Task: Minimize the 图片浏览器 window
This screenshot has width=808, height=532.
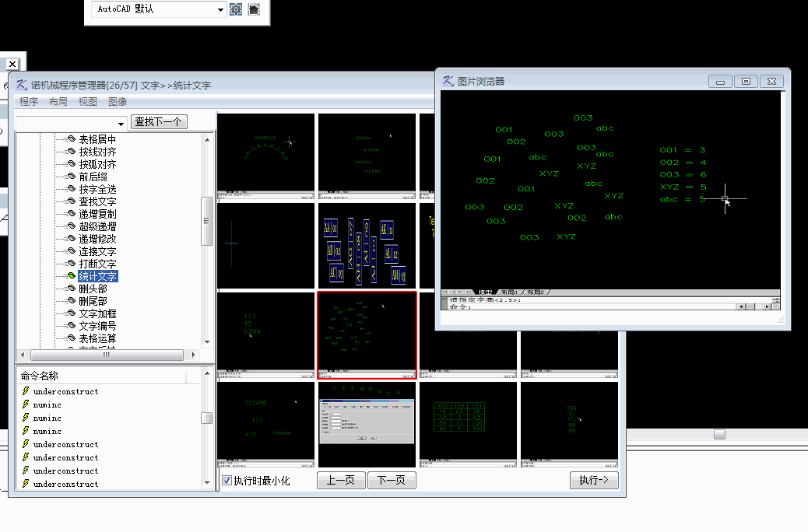Action: point(720,82)
